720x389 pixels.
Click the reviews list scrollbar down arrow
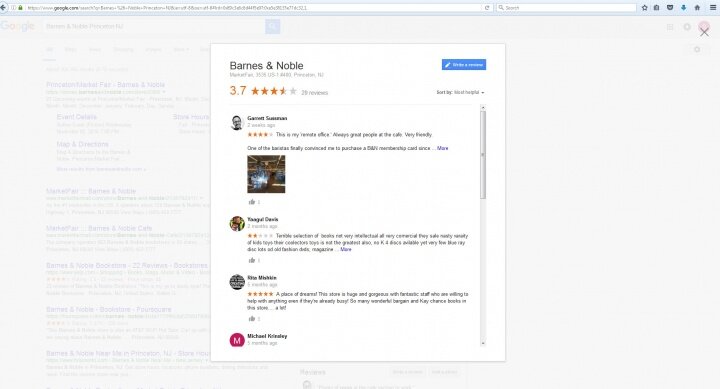(x=483, y=343)
